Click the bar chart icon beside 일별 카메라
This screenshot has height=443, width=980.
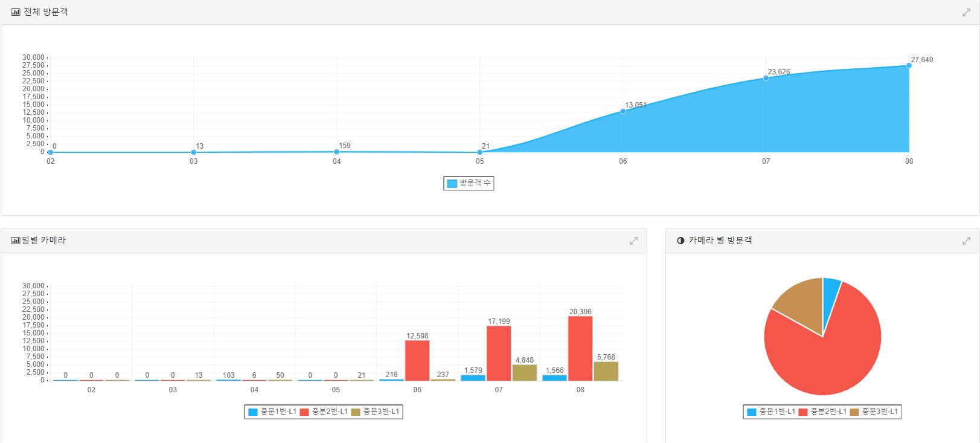(16, 241)
